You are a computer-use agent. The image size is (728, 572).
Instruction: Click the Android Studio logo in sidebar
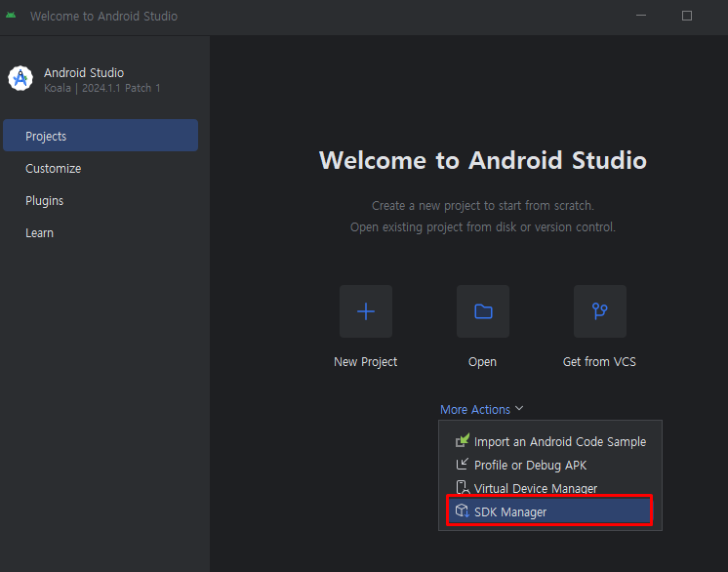click(x=20, y=78)
